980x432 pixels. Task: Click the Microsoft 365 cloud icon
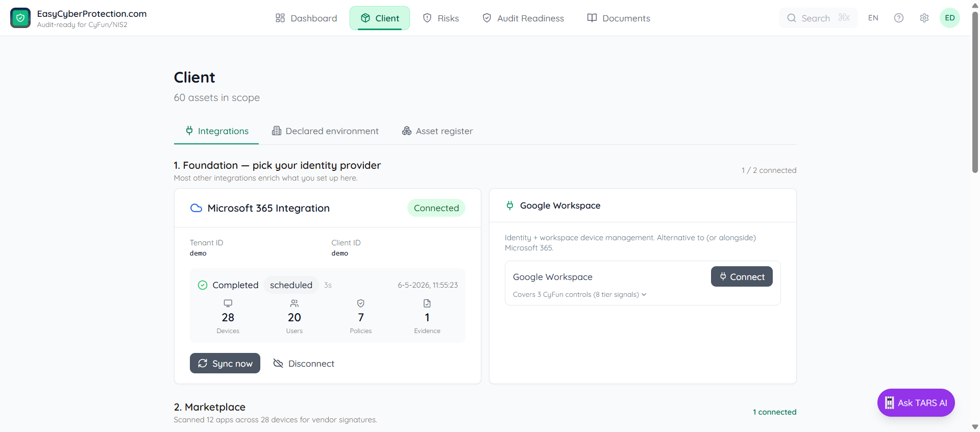coord(196,208)
